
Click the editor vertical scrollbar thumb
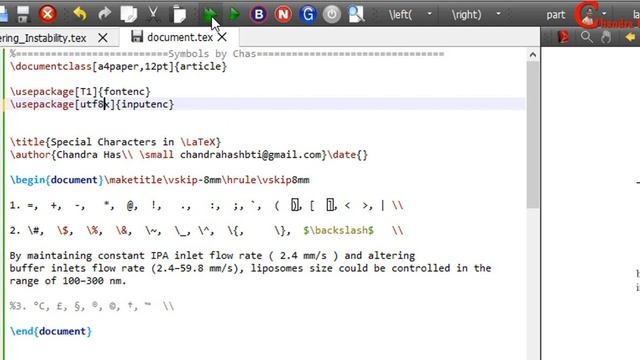[533, 135]
